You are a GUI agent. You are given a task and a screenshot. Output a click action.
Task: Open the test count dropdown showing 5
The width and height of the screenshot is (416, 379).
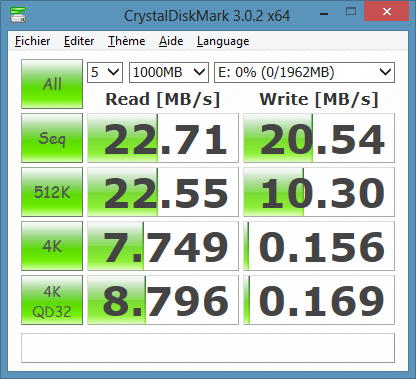click(105, 72)
